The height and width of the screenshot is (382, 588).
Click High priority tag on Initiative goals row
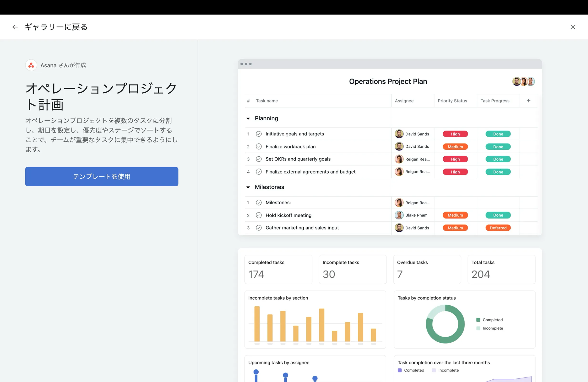click(455, 134)
